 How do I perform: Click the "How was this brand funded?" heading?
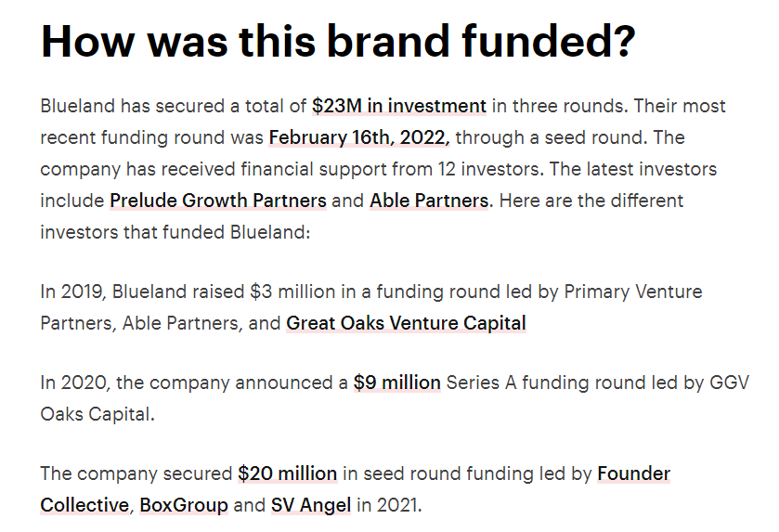click(338, 41)
